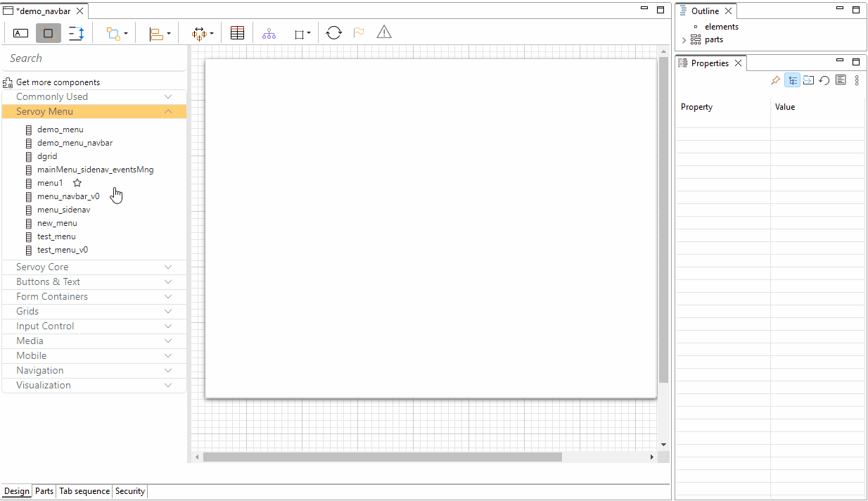Screen dimensions: 868x501
Task: Select test_menu_v0 in the palette
Action: (63, 250)
